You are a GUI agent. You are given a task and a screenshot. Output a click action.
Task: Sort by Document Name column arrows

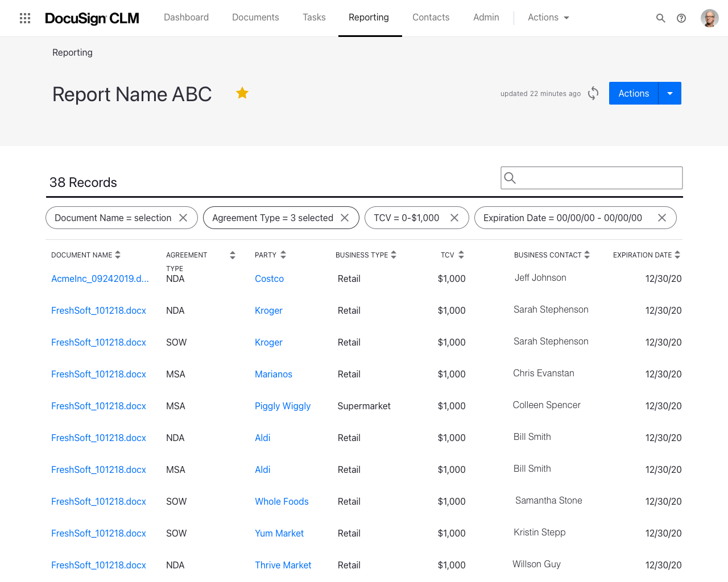(x=118, y=255)
